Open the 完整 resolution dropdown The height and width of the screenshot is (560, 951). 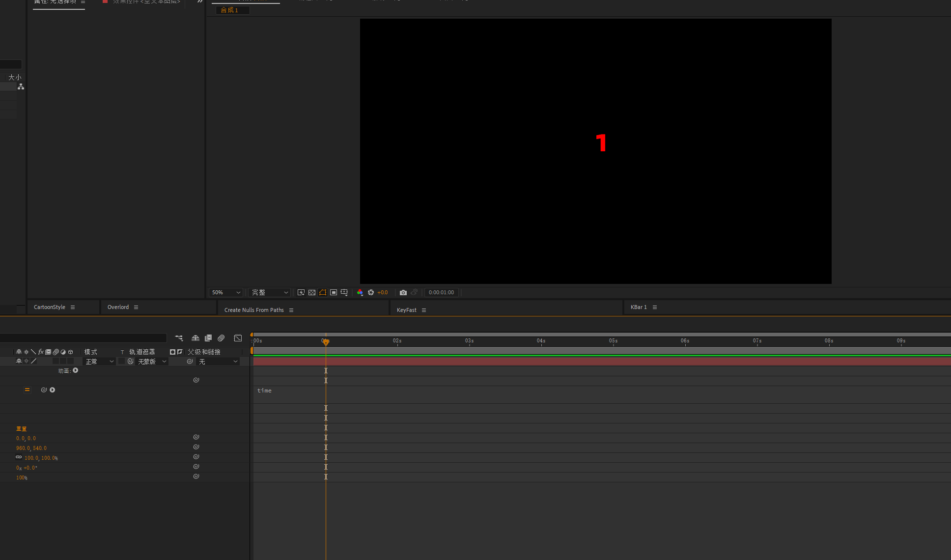click(x=270, y=292)
